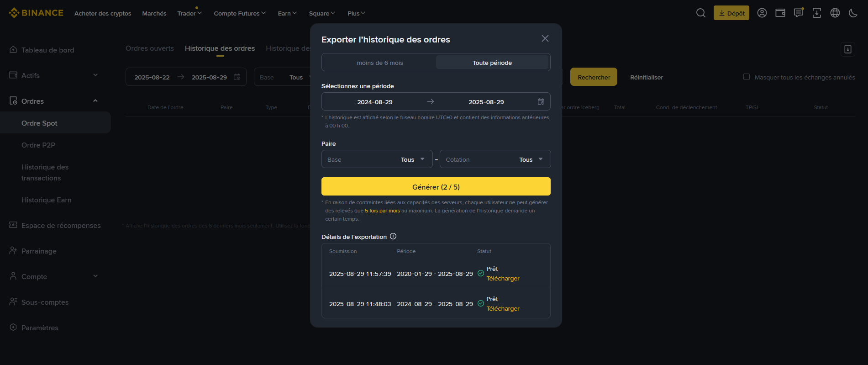Switch theme with the moon icon
The width and height of the screenshot is (868, 365).
coord(853,13)
